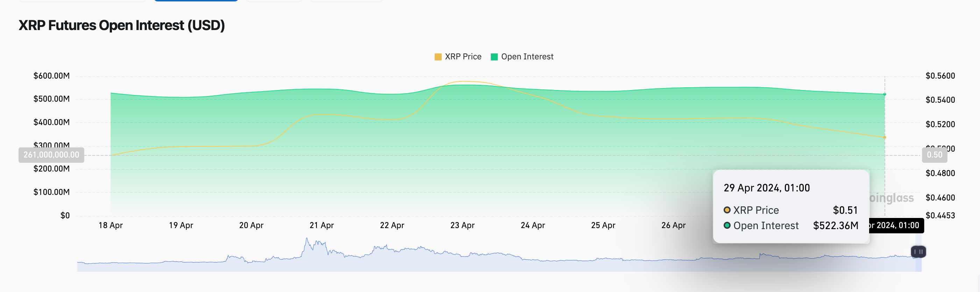The image size is (980, 292).
Task: Click the black date label on the x-axis
Action: (x=897, y=226)
